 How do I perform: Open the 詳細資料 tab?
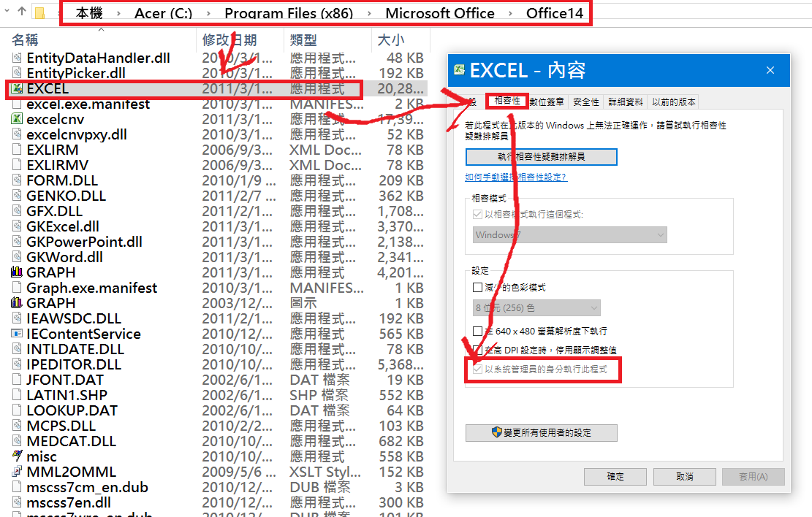click(626, 102)
